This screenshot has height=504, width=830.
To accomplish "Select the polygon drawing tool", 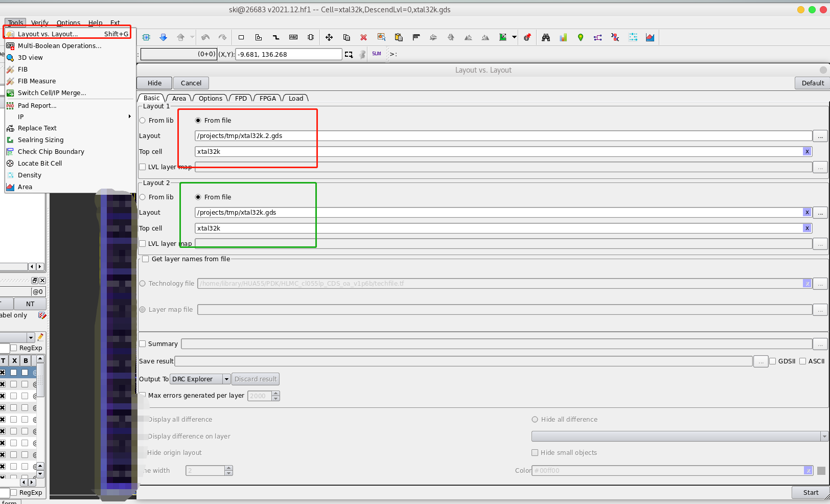I will coord(259,37).
